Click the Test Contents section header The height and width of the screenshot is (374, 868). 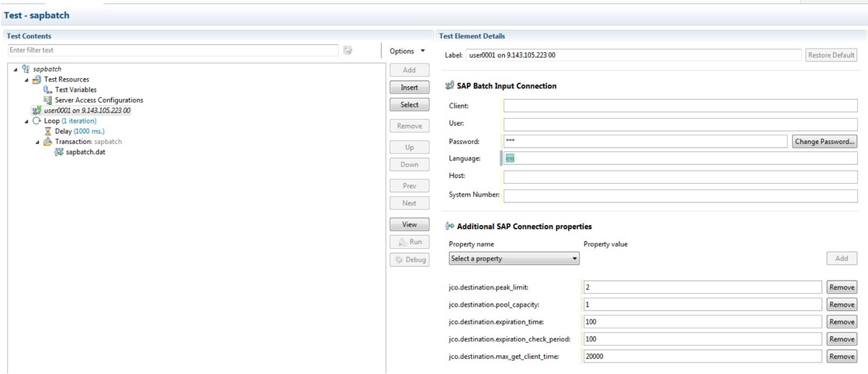[29, 36]
